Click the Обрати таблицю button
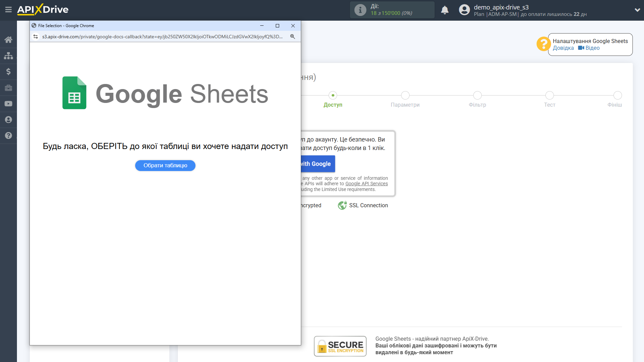Image resolution: width=644 pixels, height=362 pixels. (165, 165)
